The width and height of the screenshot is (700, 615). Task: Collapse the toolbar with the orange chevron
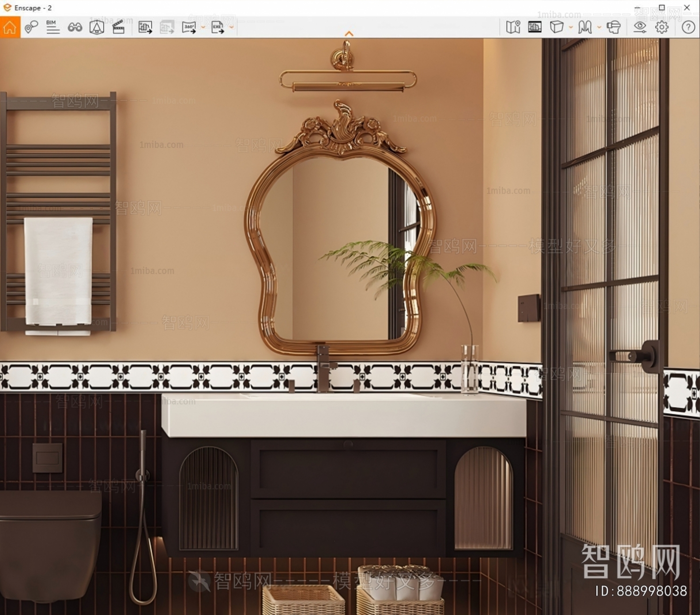349,34
